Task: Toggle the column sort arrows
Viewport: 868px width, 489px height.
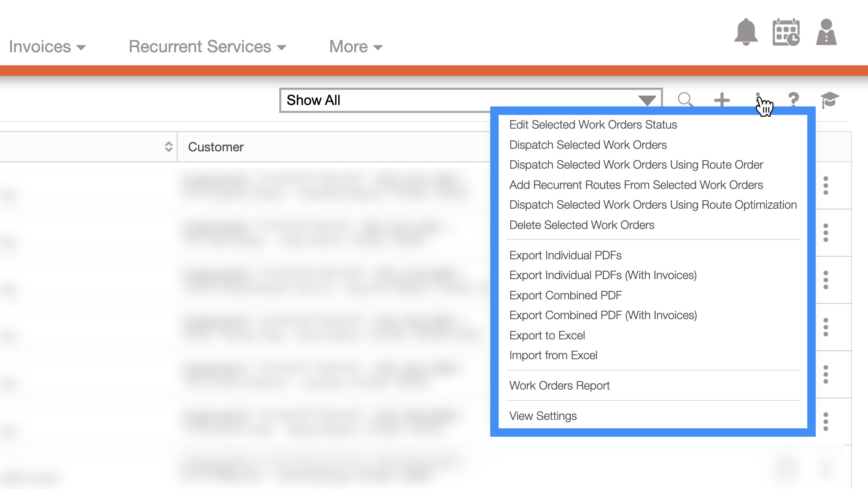Action: [168, 147]
